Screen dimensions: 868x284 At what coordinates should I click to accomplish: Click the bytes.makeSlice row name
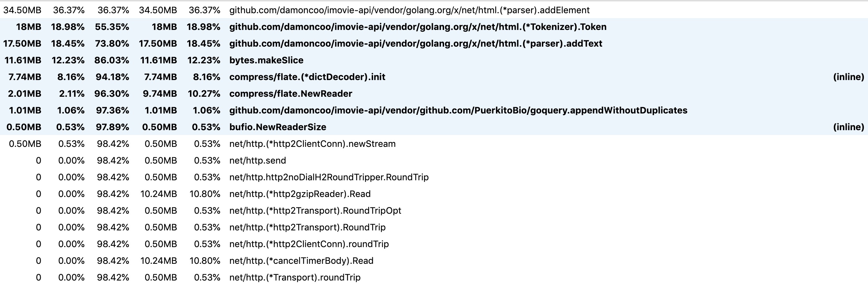(266, 60)
